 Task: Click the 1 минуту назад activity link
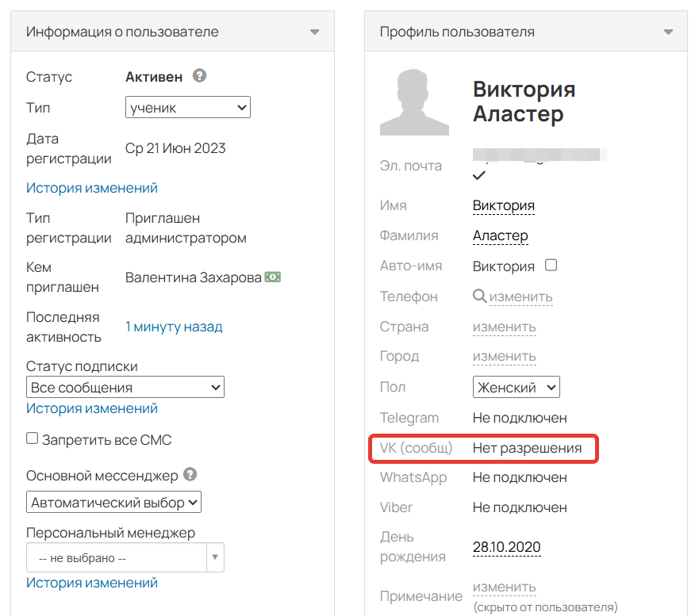pos(174,327)
